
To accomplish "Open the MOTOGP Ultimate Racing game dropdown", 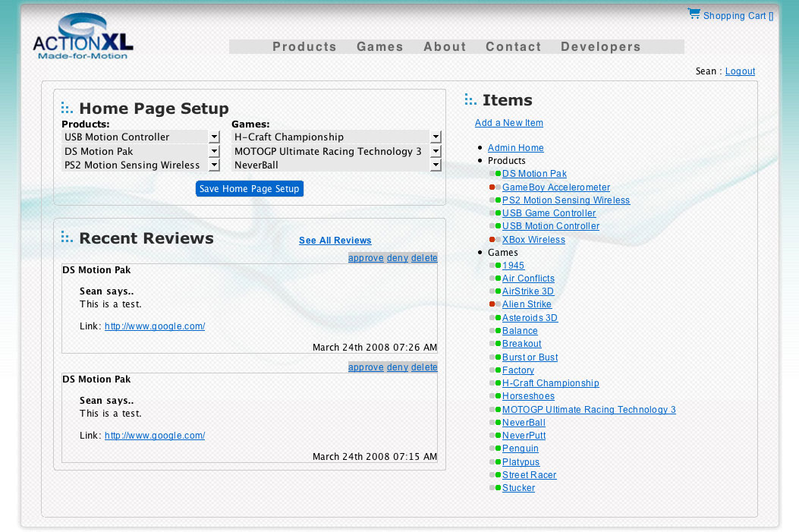I will pyautogui.click(x=336, y=151).
